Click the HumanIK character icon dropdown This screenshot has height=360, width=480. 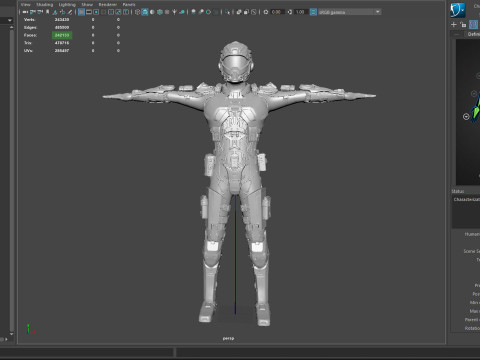458,10
